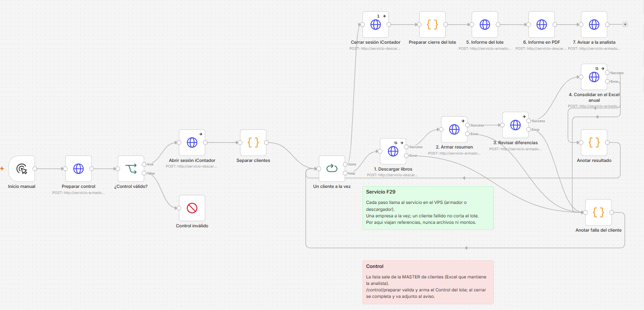Image resolution: width=644 pixels, height=310 pixels.
Task: Select the Un cliente a la vez loop node
Action: (x=332, y=169)
